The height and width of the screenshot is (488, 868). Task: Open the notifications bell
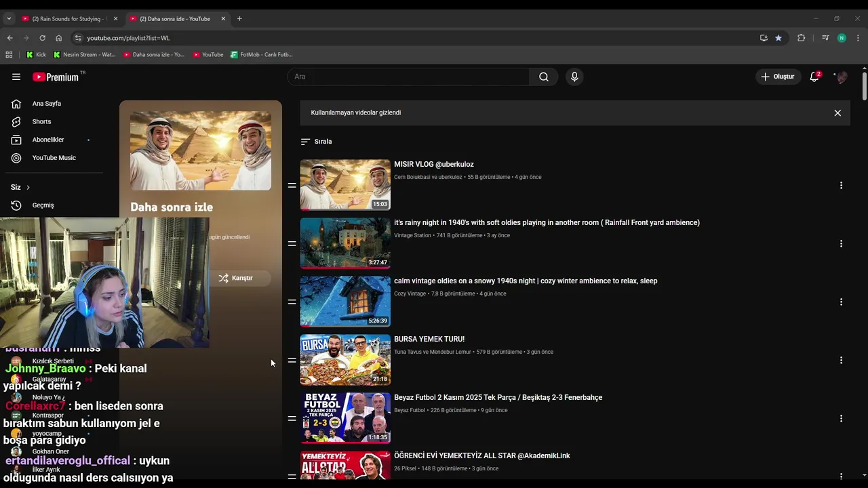[x=814, y=77]
